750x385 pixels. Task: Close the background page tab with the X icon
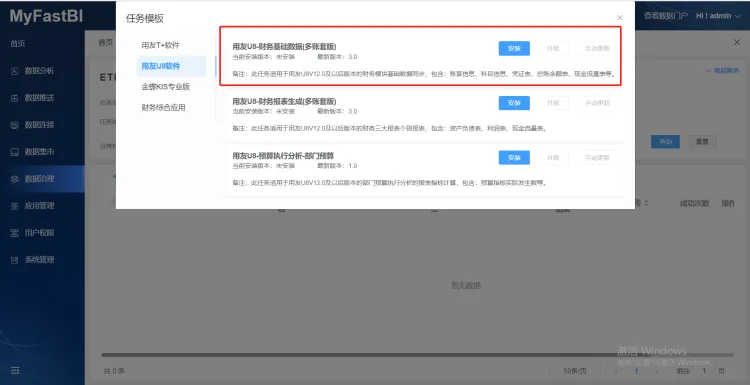point(737,43)
